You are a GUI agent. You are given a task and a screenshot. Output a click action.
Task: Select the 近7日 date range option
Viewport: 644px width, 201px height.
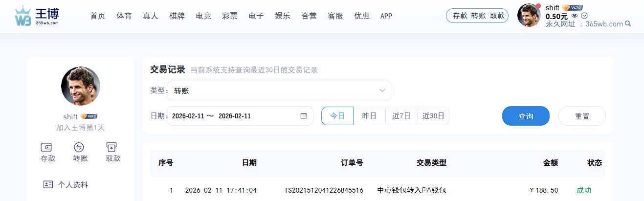[x=401, y=116]
